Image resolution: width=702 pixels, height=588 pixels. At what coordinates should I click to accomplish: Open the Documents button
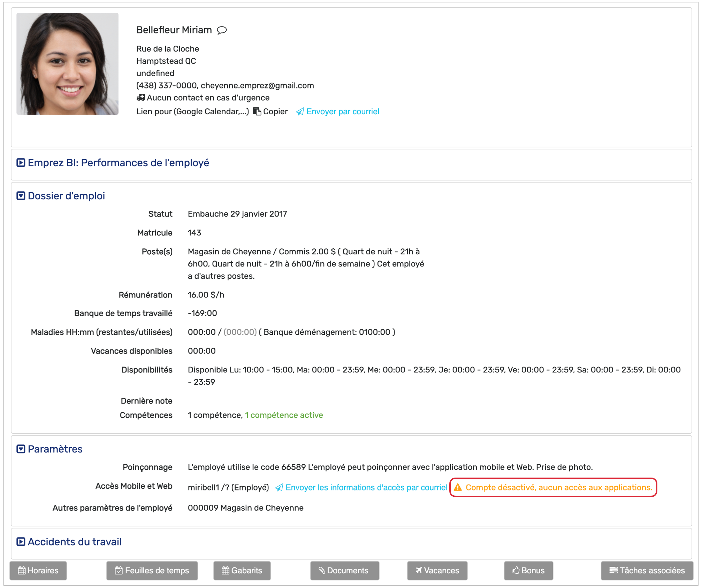coord(344,570)
